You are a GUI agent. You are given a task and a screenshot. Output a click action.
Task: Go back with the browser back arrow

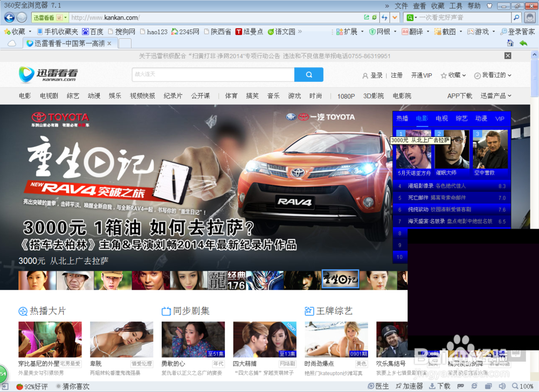[x=9, y=17]
